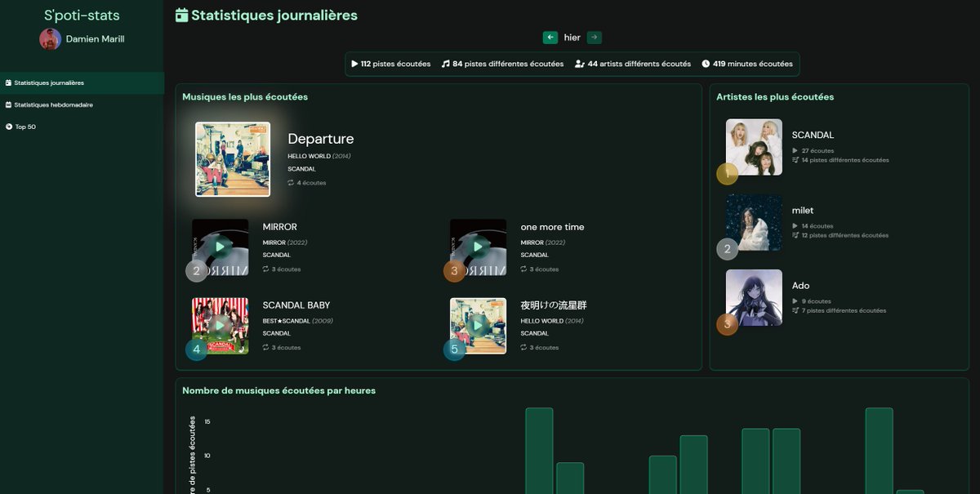Click rank 2 badge on MIRROR
Viewport: 980px width, 494px height.
coord(197,271)
